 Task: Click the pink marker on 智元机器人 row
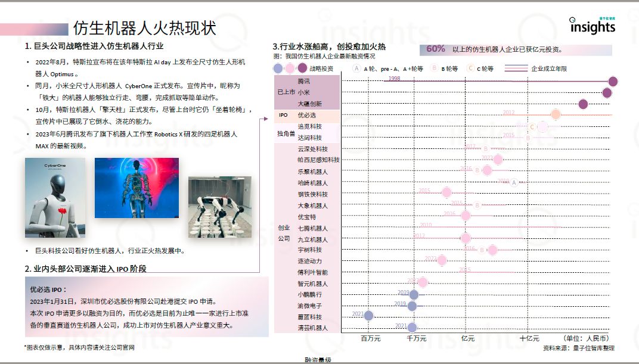click(423, 282)
